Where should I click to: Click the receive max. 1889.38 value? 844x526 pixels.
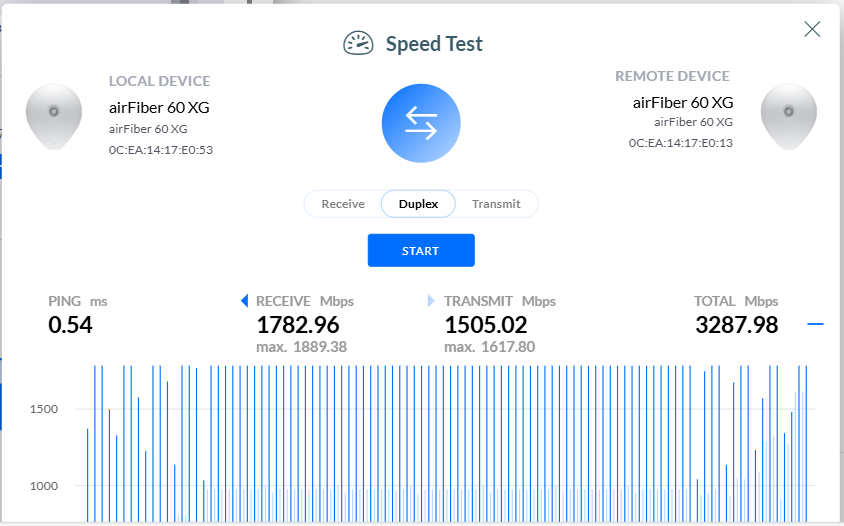click(x=301, y=347)
